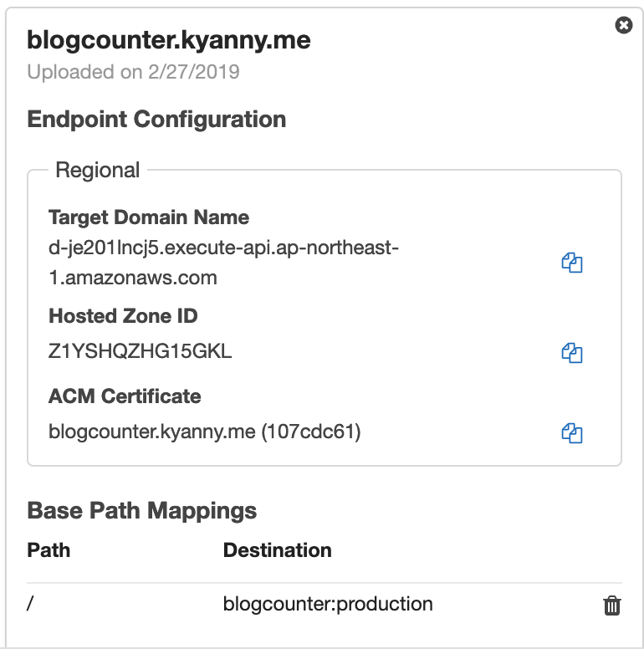The width and height of the screenshot is (644, 654).
Task: Click the Destination column header
Action: pyautogui.click(x=278, y=550)
